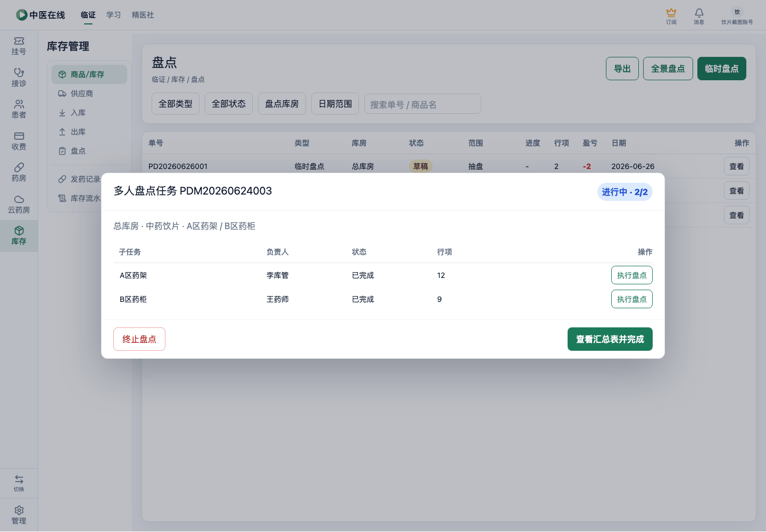Open 出库 submenu item

(89, 132)
